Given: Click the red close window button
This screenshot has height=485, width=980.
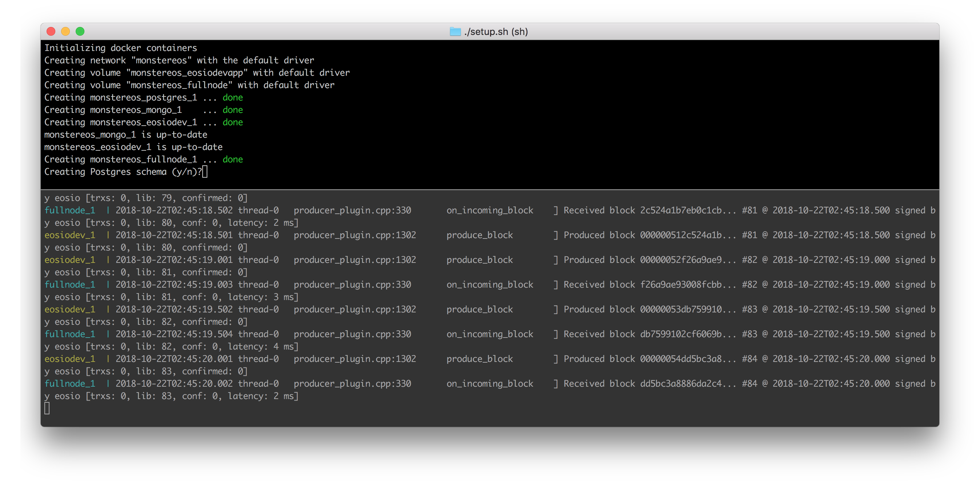Looking at the screenshot, I should pos(51,31).
